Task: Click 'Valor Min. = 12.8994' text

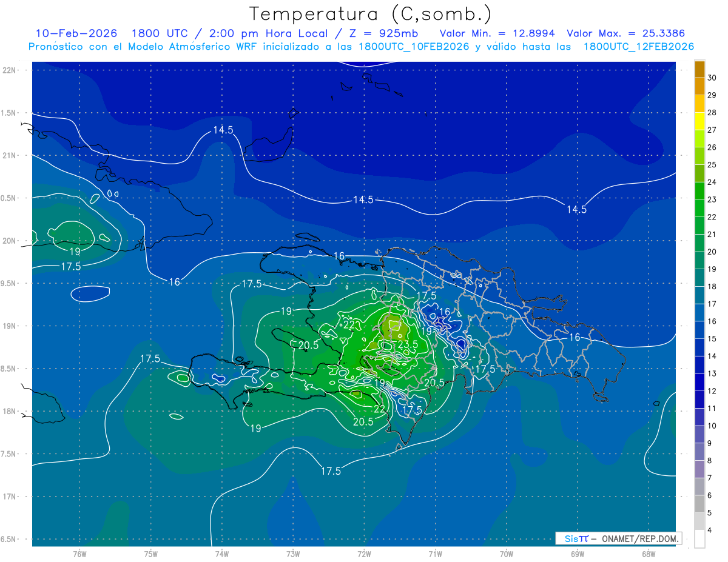Action: 497,33
